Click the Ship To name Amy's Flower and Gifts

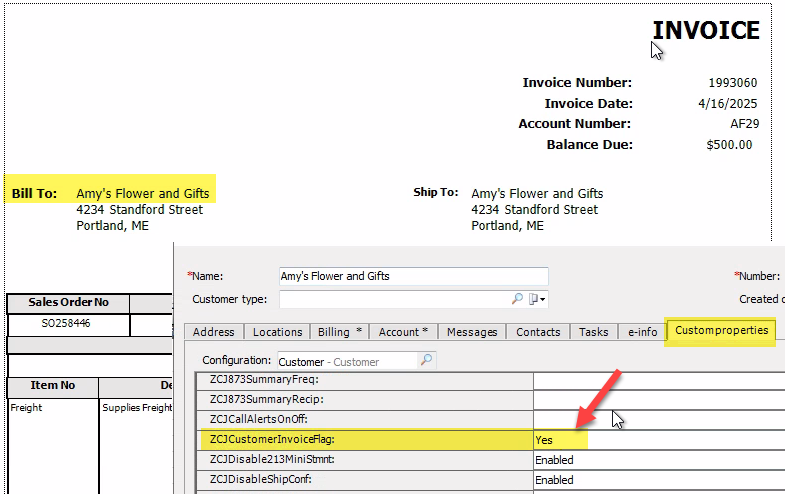tap(537, 193)
